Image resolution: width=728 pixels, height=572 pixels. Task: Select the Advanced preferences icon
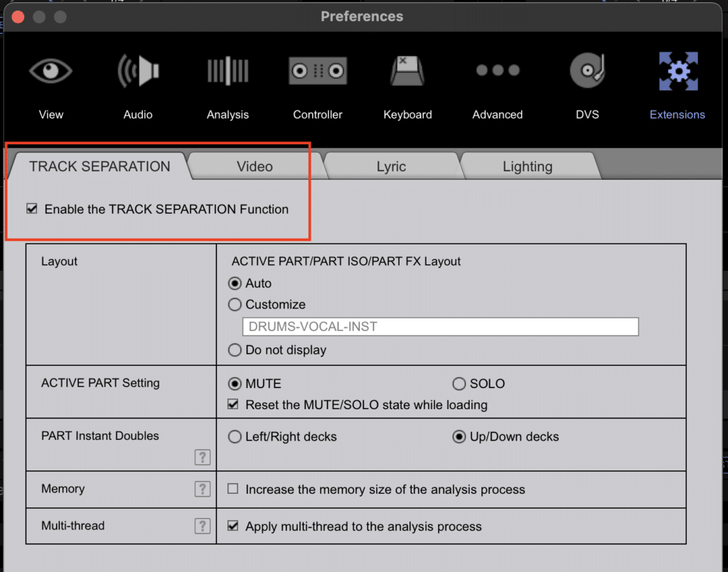tap(498, 72)
